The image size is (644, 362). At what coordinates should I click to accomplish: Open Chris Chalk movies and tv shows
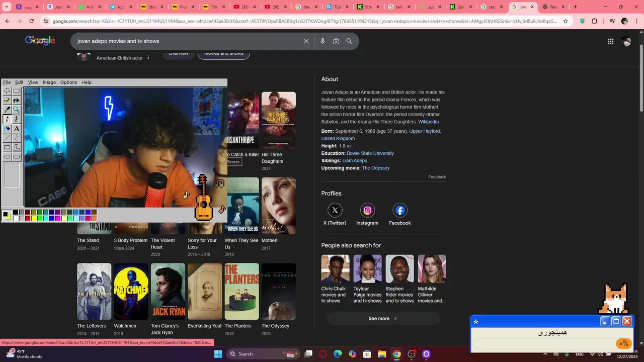pyautogui.click(x=335, y=279)
